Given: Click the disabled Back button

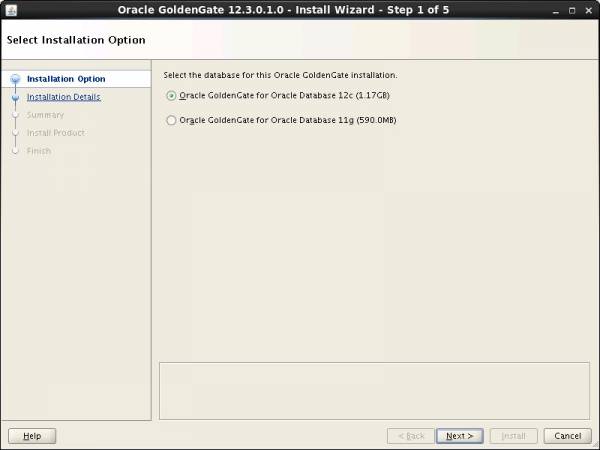Looking at the screenshot, I should click(x=411, y=436).
